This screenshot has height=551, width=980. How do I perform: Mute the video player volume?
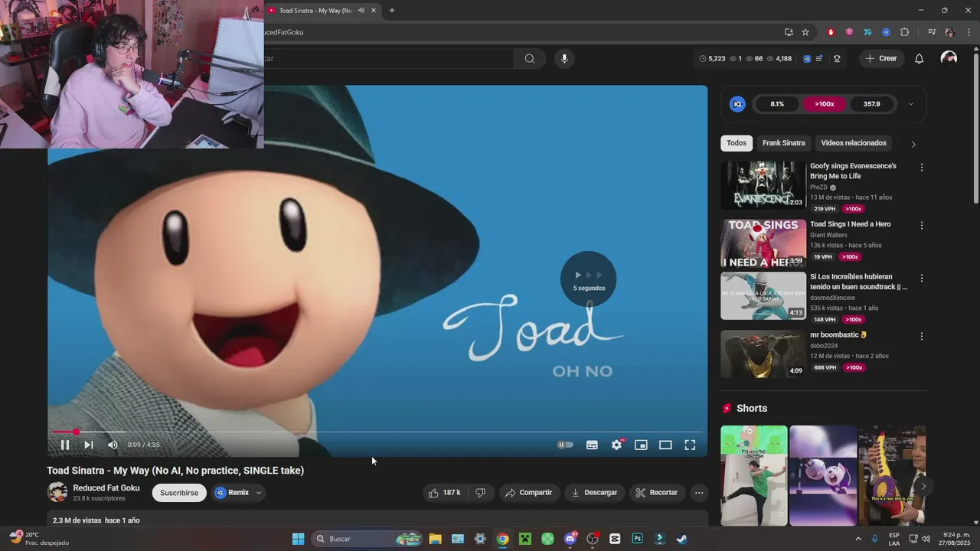(113, 445)
